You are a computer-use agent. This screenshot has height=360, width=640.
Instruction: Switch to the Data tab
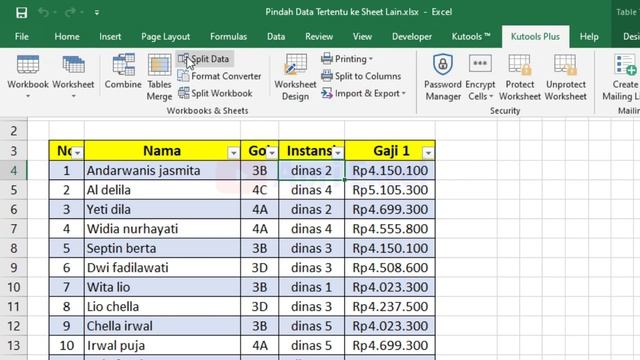(276, 36)
